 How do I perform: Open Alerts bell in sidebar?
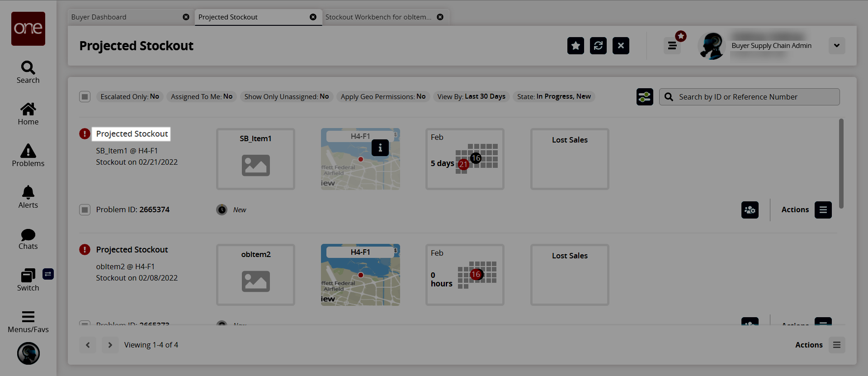[x=28, y=197]
